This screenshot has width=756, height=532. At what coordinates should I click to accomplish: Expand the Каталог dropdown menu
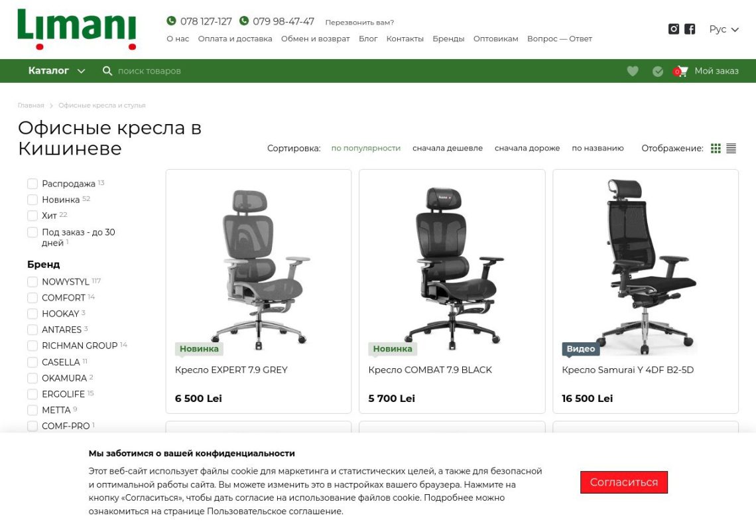(56, 71)
